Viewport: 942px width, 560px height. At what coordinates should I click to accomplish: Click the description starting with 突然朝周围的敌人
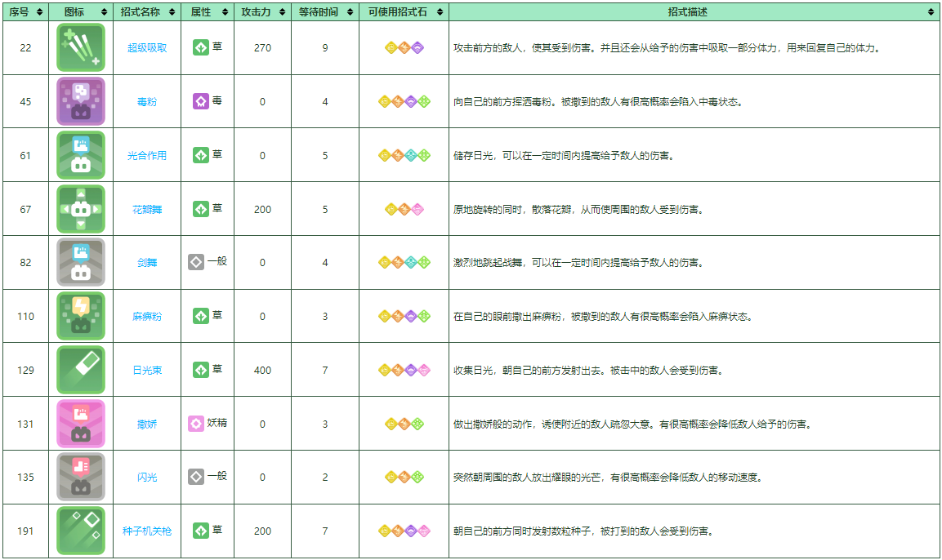tap(608, 478)
